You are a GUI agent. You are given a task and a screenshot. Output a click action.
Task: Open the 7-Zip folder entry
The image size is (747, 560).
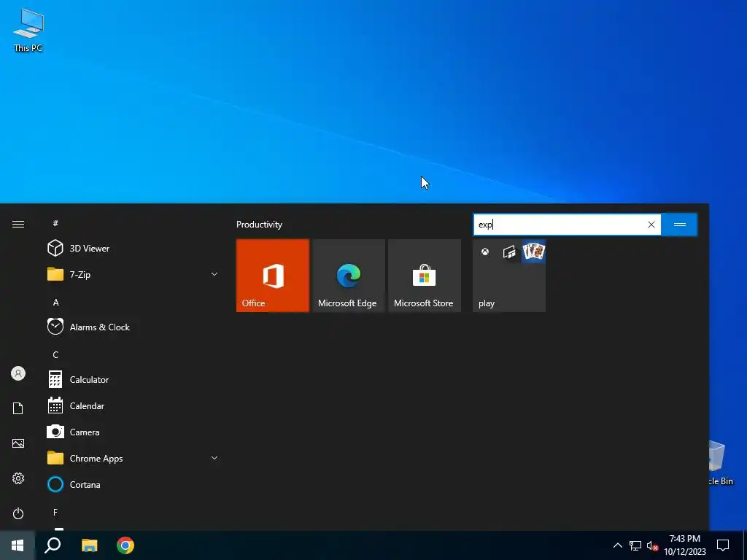tap(133, 274)
